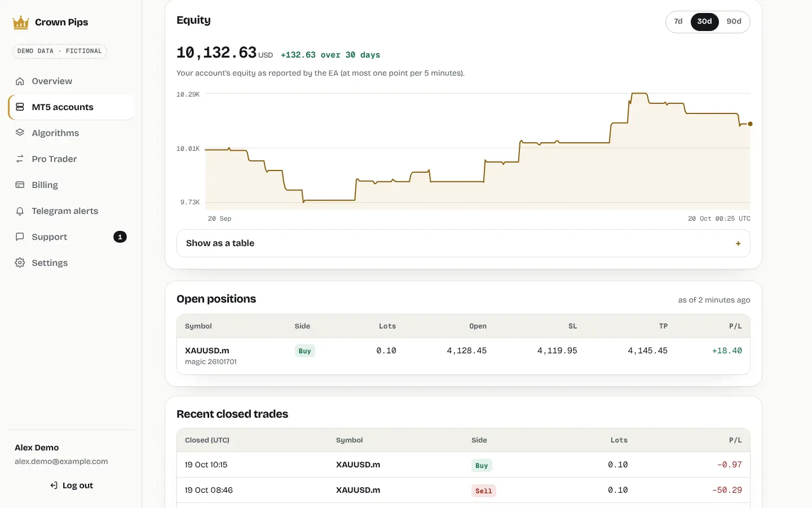Click the Buy badge in Open positions
Screen dimensions: 812x508
point(305,351)
